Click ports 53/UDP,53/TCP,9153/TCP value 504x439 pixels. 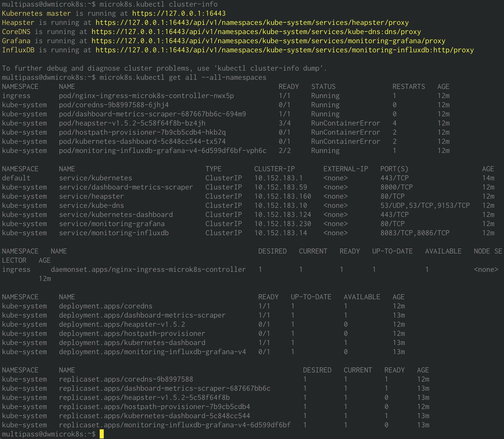pos(425,206)
